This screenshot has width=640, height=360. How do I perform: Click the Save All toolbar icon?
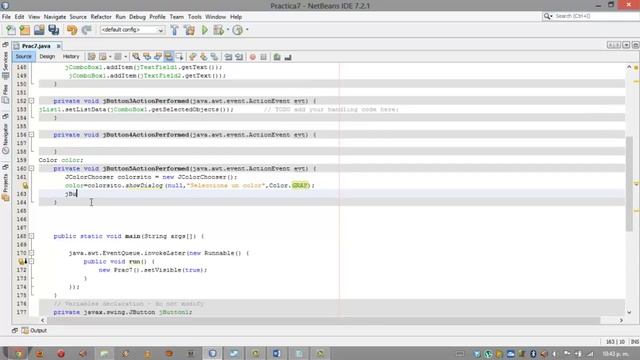(x=53, y=30)
